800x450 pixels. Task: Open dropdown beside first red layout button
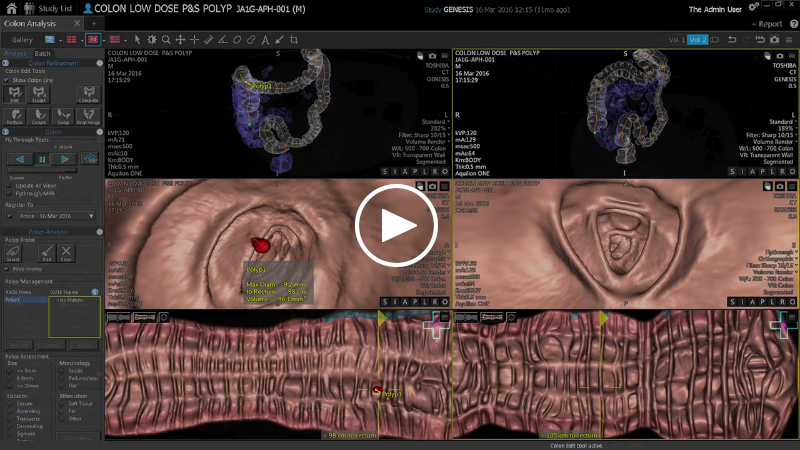pos(82,40)
